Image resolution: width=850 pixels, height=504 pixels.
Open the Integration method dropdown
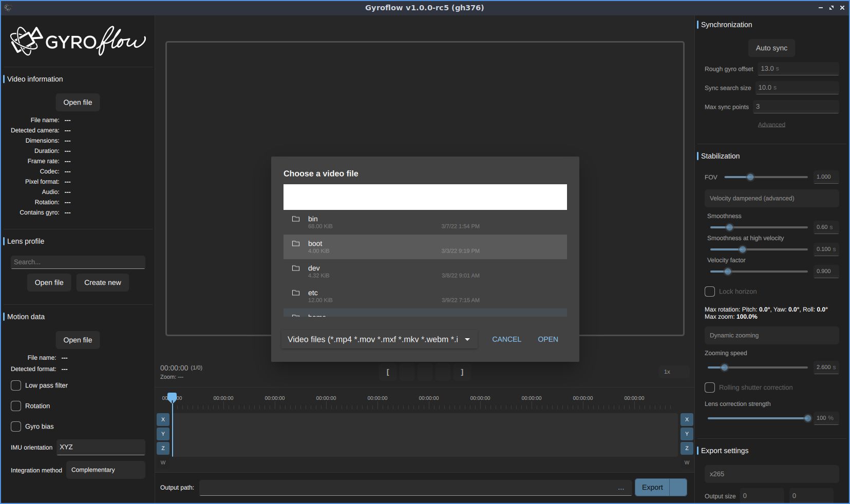(105, 470)
